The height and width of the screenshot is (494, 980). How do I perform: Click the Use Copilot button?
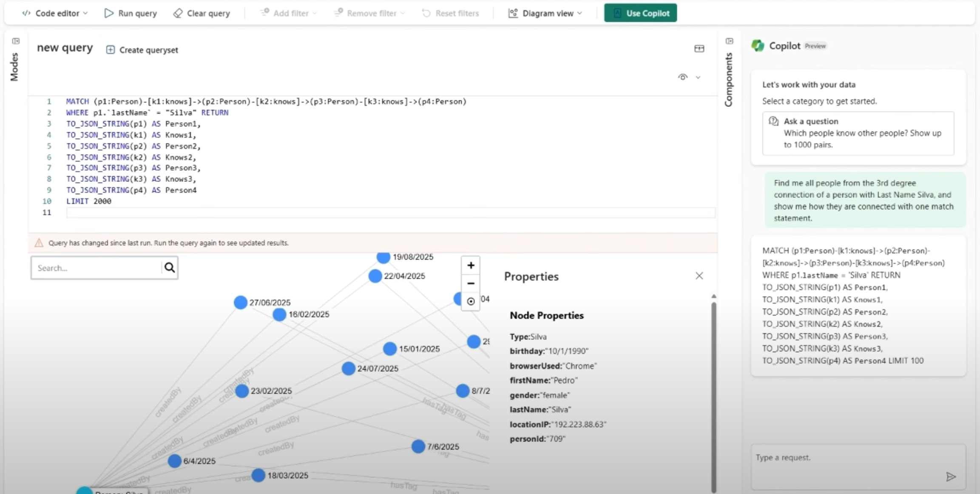click(640, 13)
